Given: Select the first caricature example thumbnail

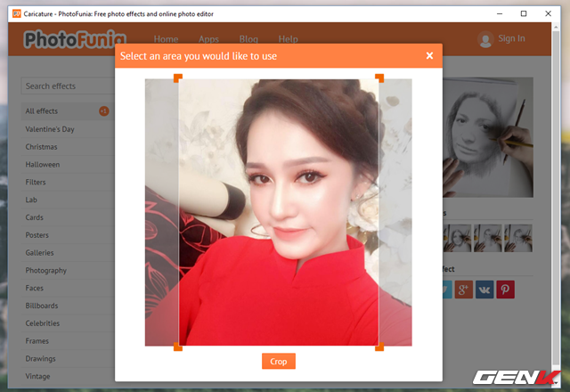Looking at the screenshot, I should pos(457,238).
